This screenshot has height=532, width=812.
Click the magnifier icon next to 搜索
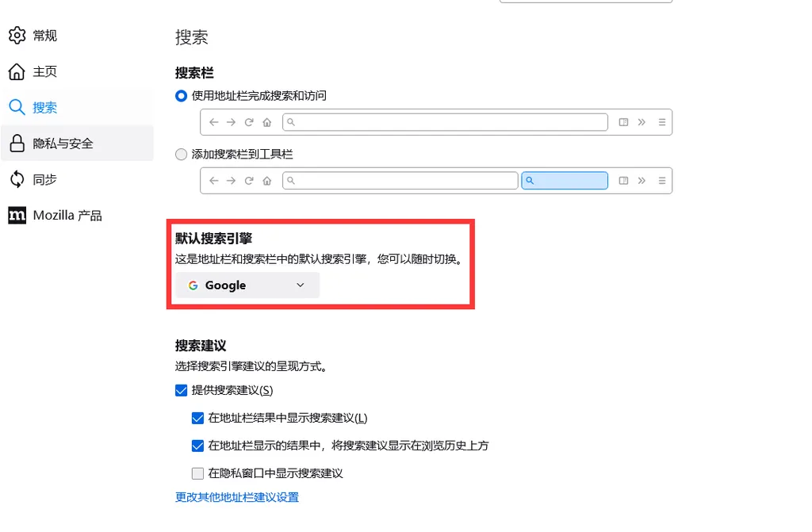tap(17, 107)
